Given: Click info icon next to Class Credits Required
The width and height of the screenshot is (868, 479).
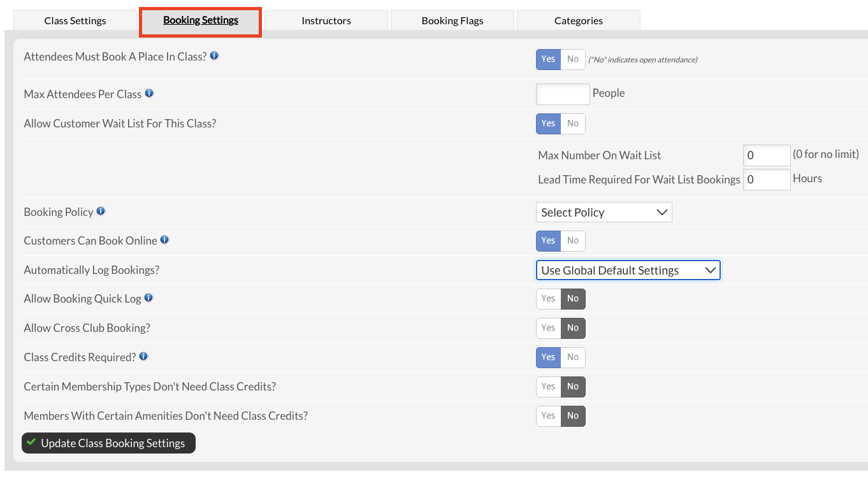Looking at the screenshot, I should (x=143, y=357).
